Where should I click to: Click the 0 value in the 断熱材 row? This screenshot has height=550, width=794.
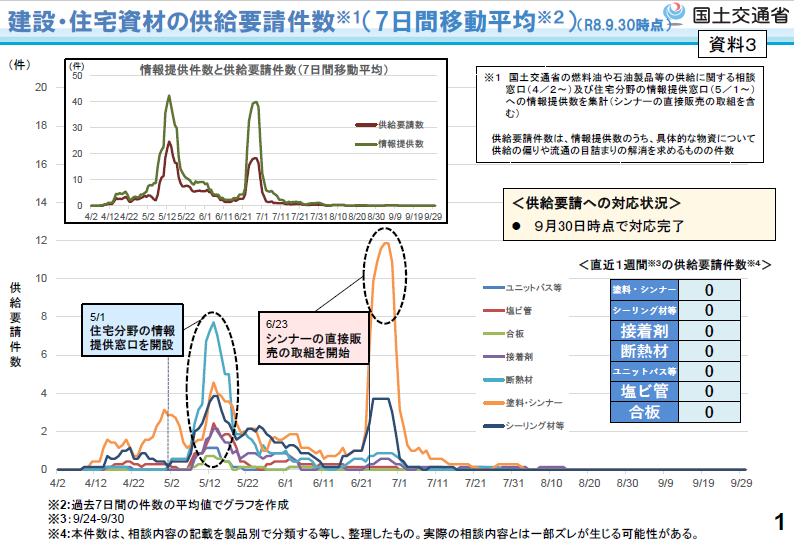tap(709, 351)
